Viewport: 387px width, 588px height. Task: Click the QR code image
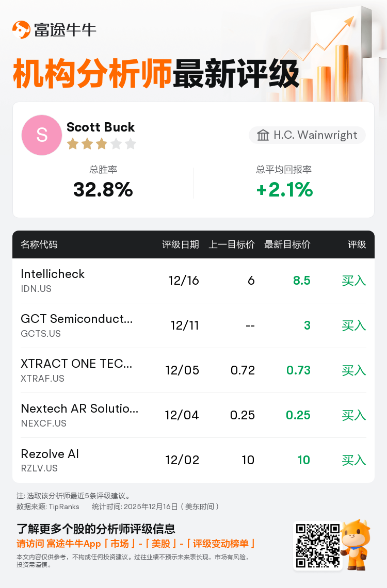click(x=317, y=546)
